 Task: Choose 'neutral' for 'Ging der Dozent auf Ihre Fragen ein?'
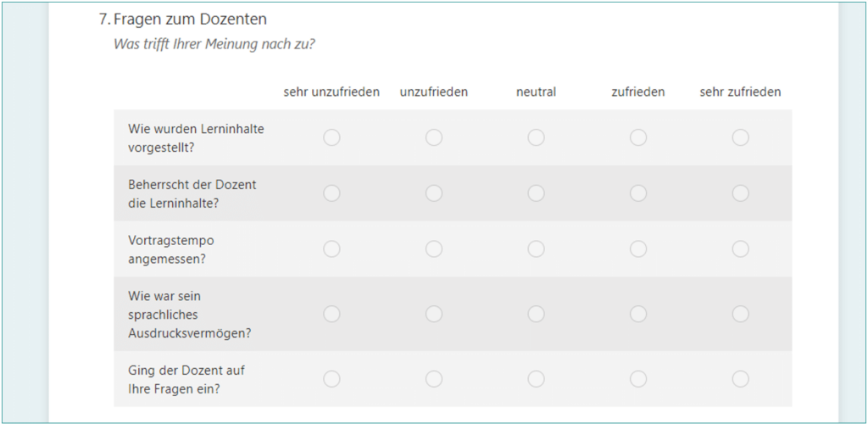click(x=536, y=379)
